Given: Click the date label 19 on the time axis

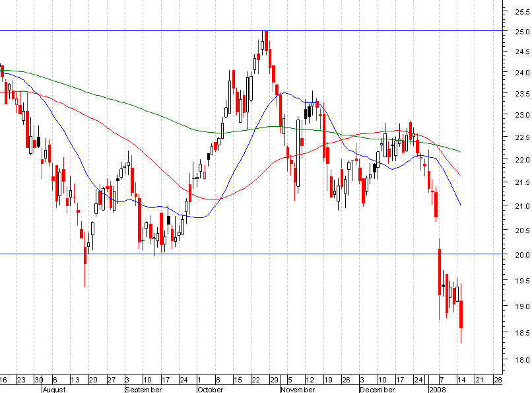Looking at the screenshot, I should click(328, 380).
